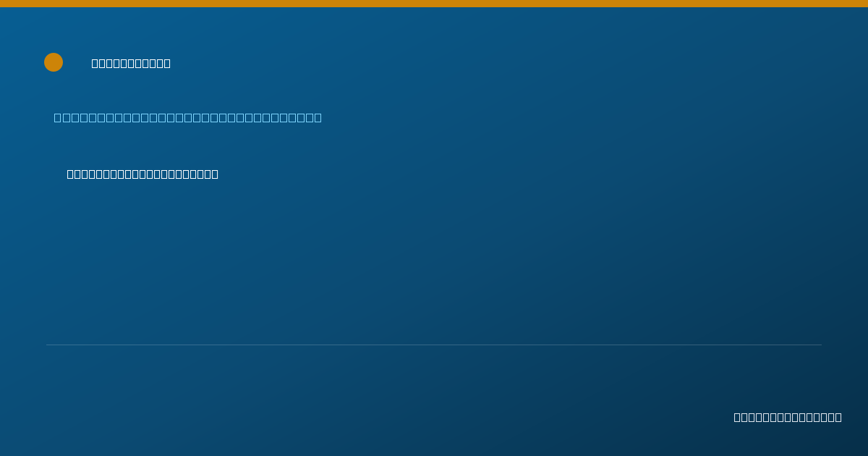868x456 pixels.
Task: Click the first character of the white subtitle line
Action: pos(71,174)
